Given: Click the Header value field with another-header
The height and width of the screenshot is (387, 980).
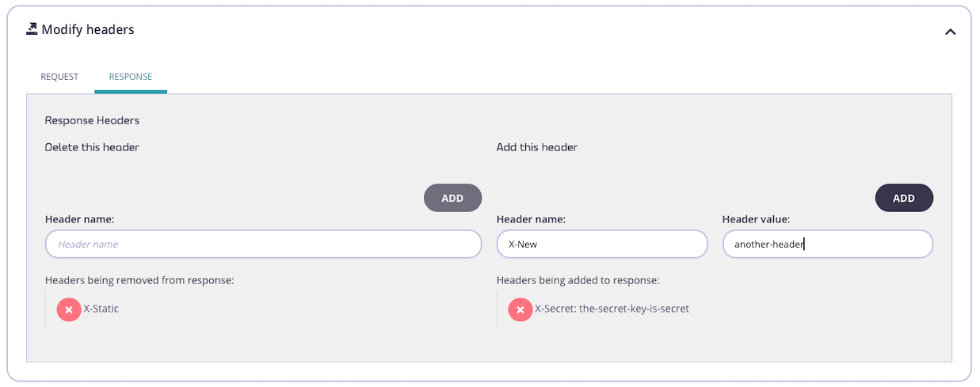Looking at the screenshot, I should 827,244.
